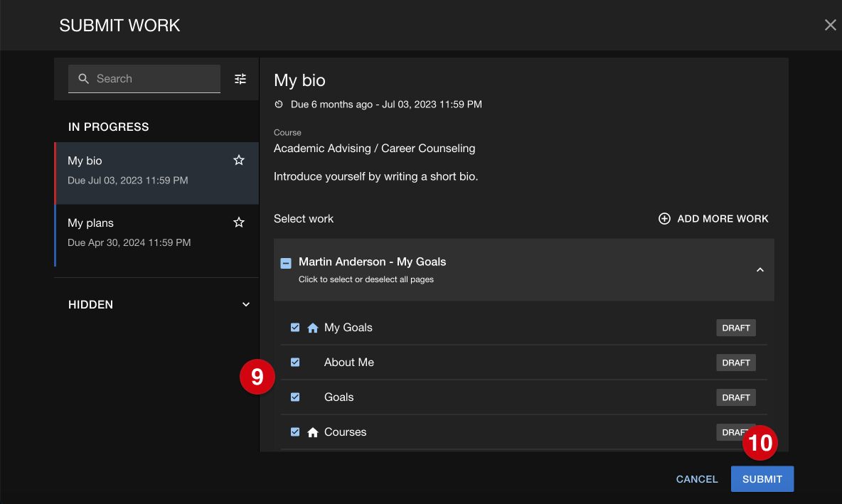Click the course name Academic Advising / Career Counseling

pyautogui.click(x=374, y=148)
